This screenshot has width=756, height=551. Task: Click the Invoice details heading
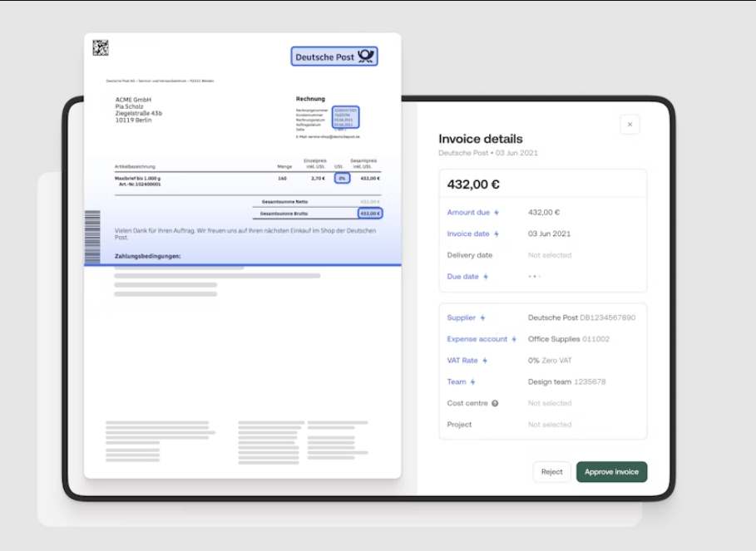point(480,139)
